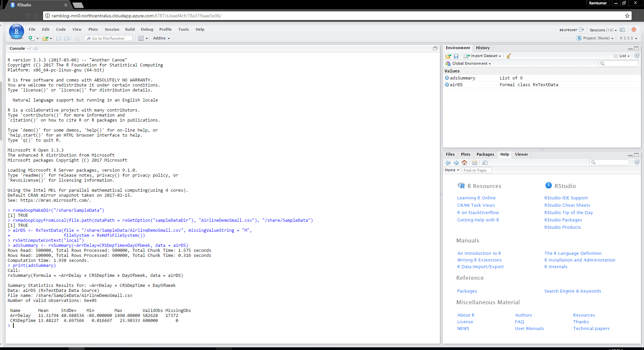The height and width of the screenshot is (350, 644).
Task: Expand details of the adsSummary object
Action: tap(447, 78)
